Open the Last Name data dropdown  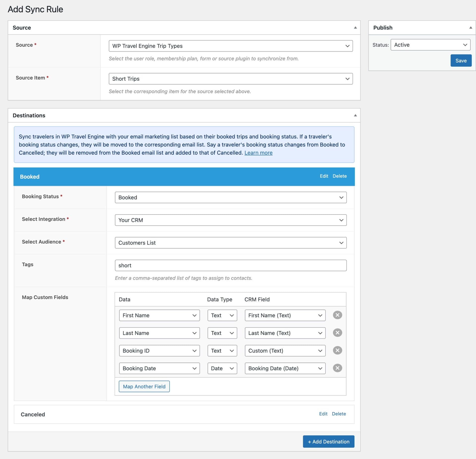coord(159,333)
